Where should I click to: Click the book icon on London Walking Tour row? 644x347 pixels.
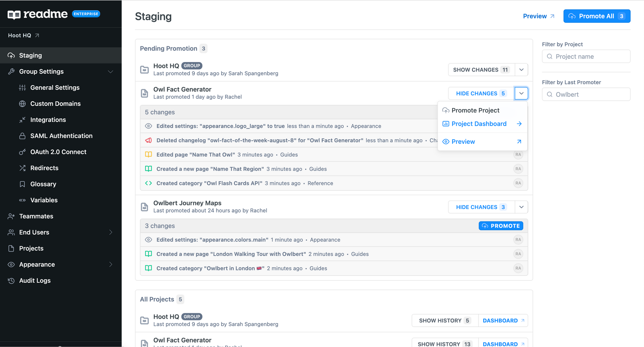click(148, 254)
